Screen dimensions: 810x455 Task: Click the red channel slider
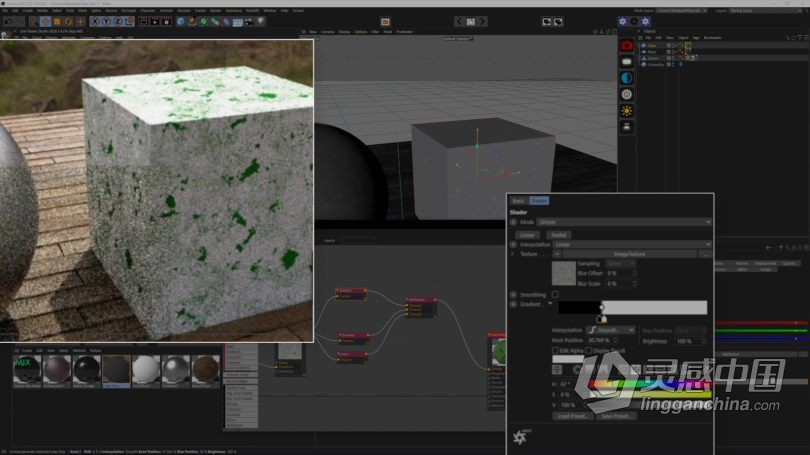[762, 323]
